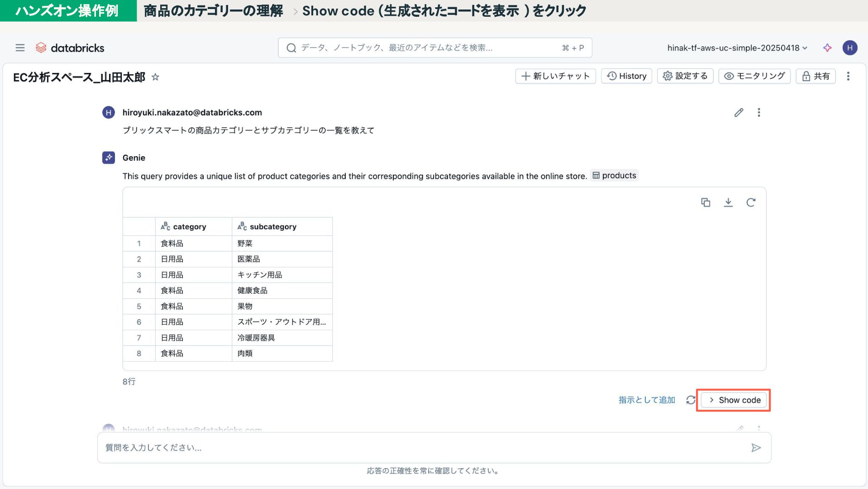The width and height of the screenshot is (868, 489).
Task: Click the 共有 share button
Action: pyautogui.click(x=816, y=76)
